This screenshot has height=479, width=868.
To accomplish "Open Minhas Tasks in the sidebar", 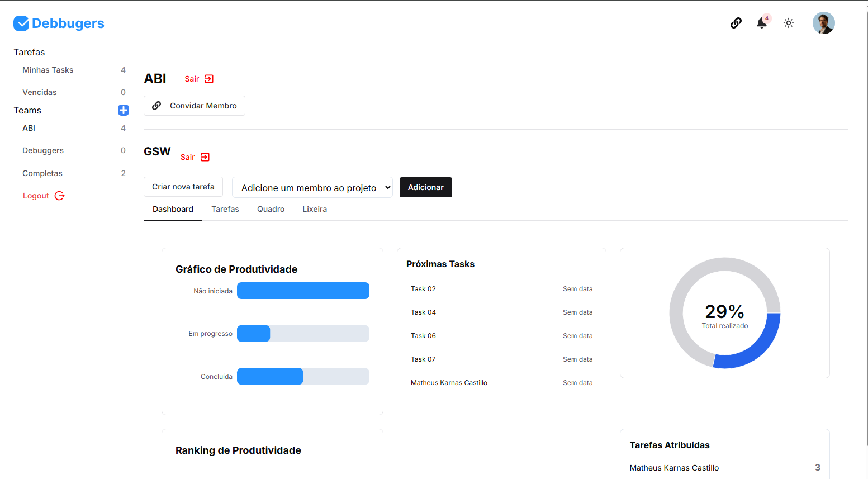I will (48, 70).
